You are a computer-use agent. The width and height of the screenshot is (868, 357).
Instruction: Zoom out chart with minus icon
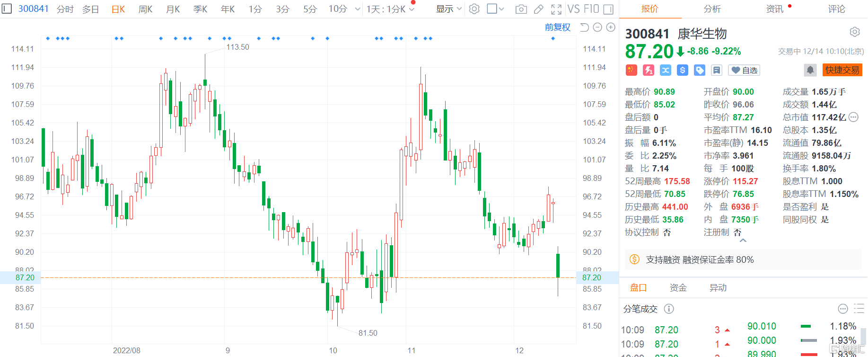(x=597, y=27)
